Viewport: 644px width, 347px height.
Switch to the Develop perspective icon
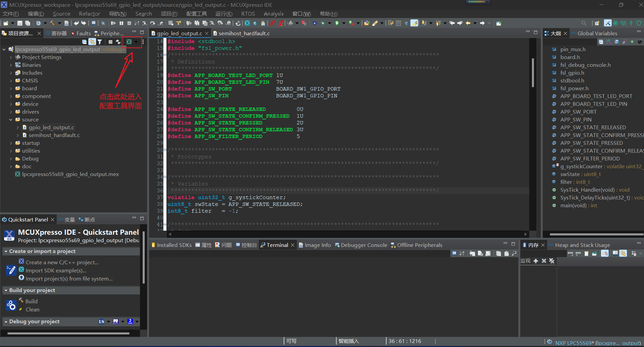tap(608, 23)
